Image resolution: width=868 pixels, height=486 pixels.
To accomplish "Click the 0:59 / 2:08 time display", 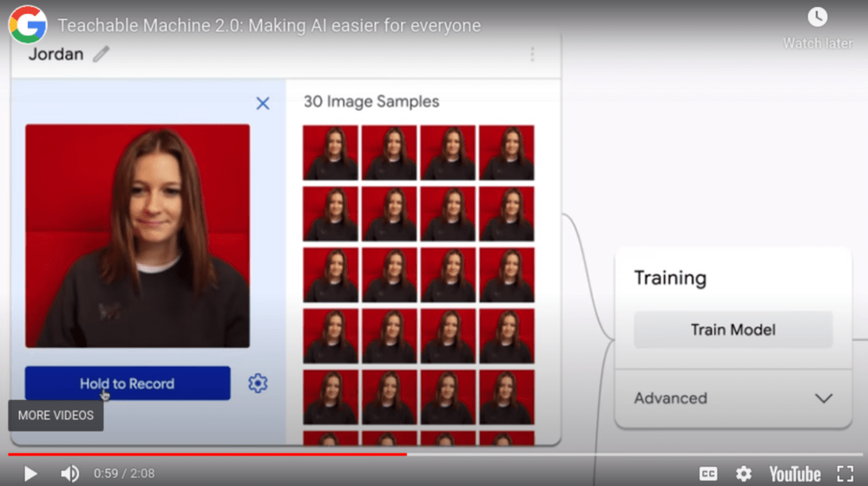I will tap(124, 474).
